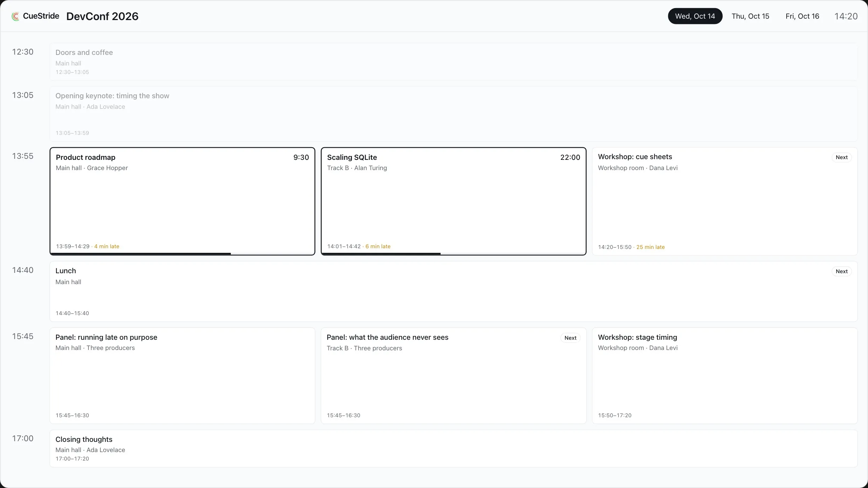Image resolution: width=868 pixels, height=488 pixels.
Task: Click the Product roadmap progress bar
Action: coord(182,254)
